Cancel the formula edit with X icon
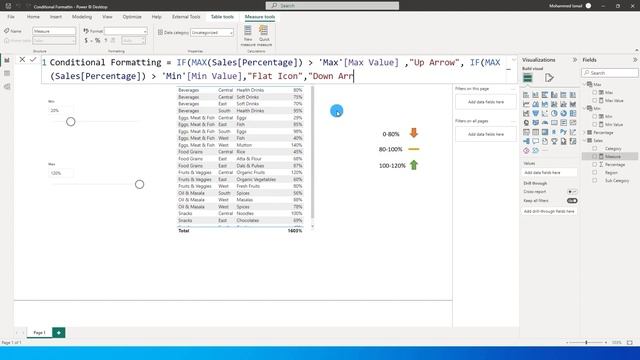This screenshot has height=360, width=640. click(x=22, y=60)
